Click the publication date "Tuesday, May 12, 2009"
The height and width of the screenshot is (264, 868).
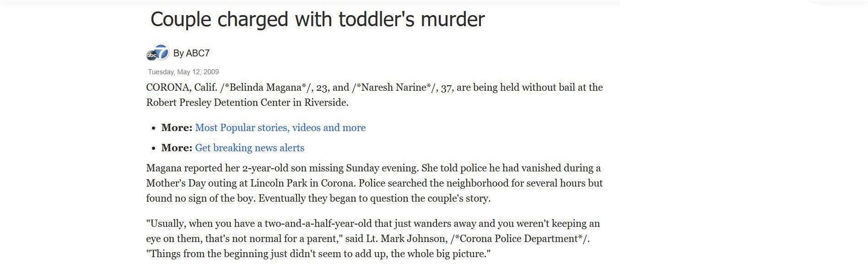pyautogui.click(x=183, y=72)
